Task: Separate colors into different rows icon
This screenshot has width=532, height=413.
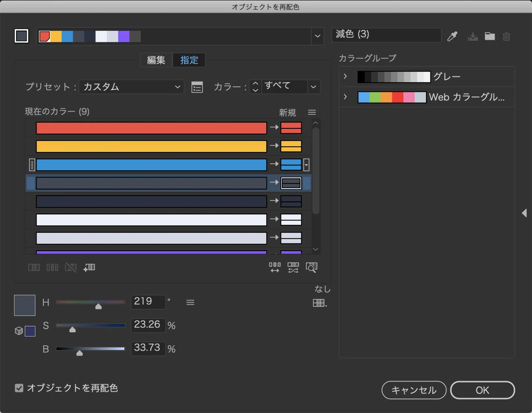Action: [x=52, y=267]
